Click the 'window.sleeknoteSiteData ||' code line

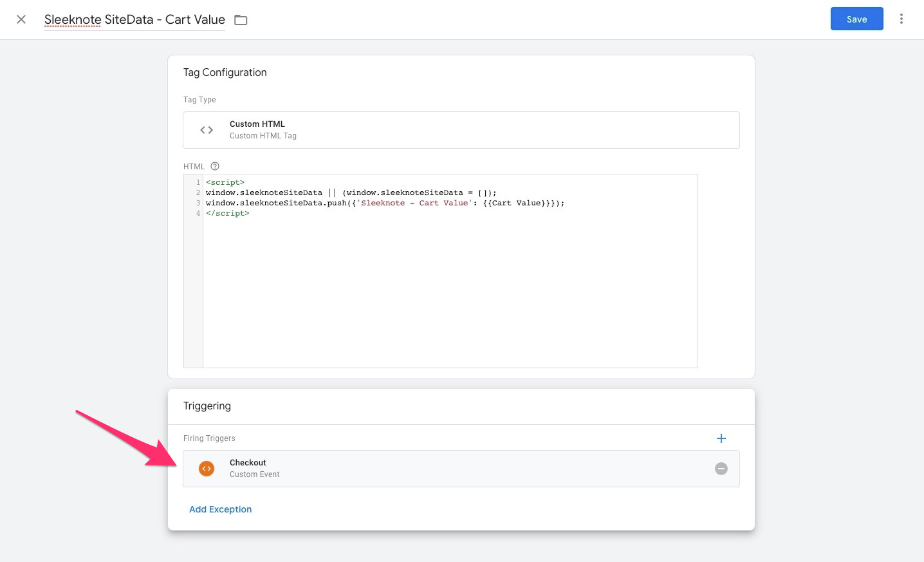[351, 192]
